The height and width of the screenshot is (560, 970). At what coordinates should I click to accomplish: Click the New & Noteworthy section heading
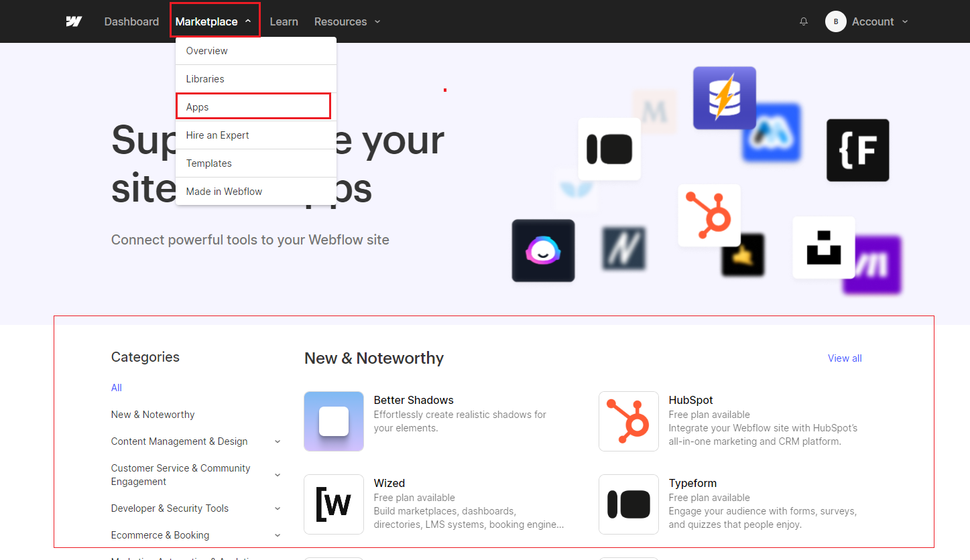pos(374,358)
